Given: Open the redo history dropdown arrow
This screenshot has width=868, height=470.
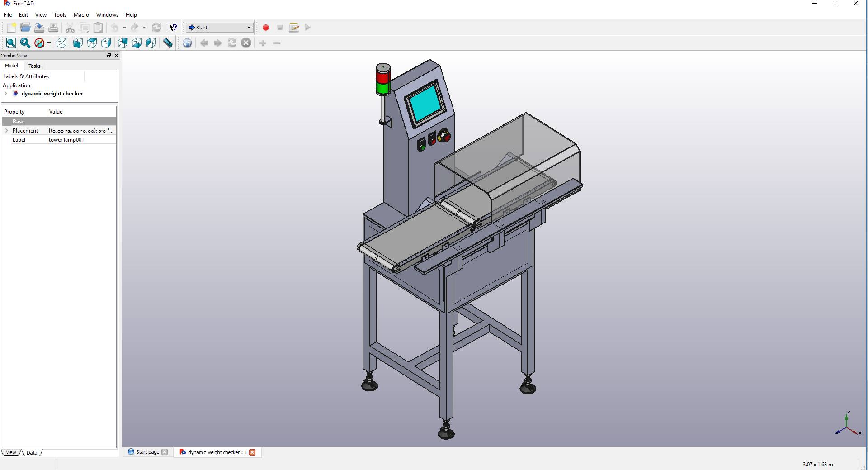Looking at the screenshot, I should click(x=144, y=28).
